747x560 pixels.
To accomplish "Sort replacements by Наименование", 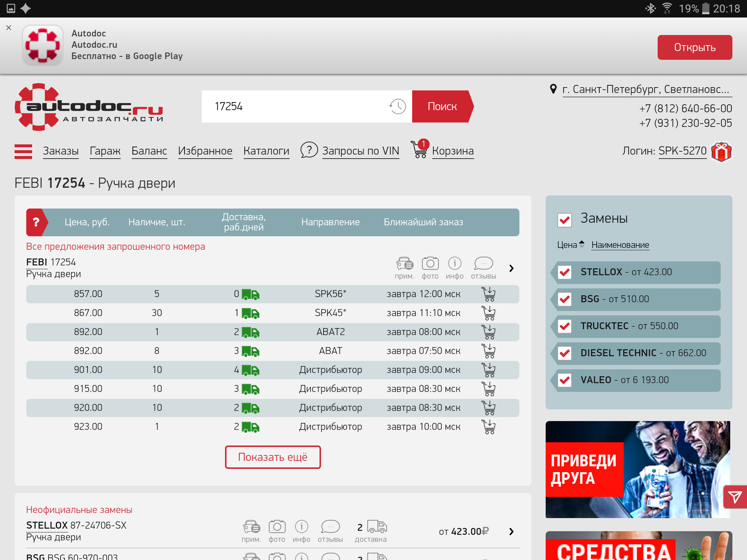I will pyautogui.click(x=620, y=245).
